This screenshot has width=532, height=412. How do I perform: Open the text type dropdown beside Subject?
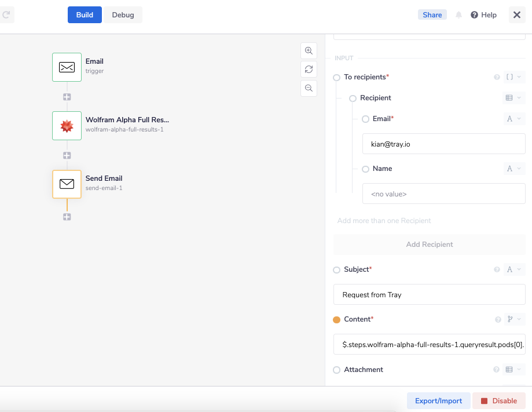tap(513, 269)
